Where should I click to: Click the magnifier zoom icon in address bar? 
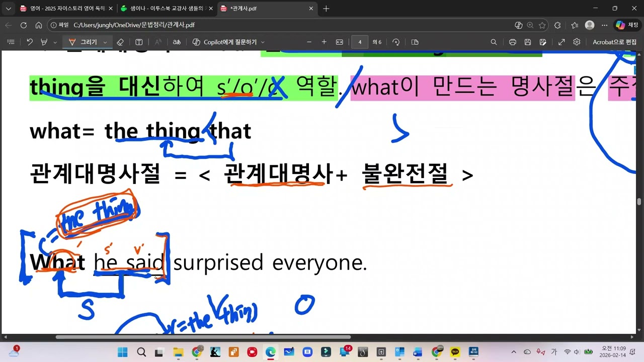530,25
